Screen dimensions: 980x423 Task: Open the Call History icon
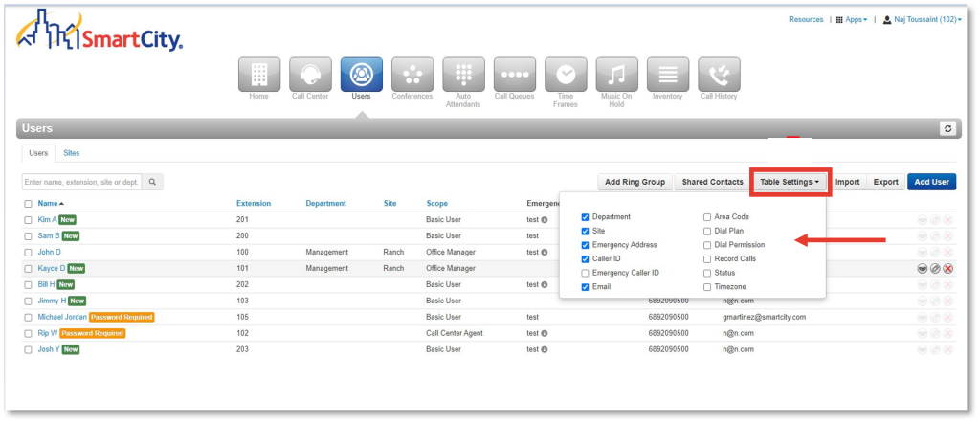(x=719, y=74)
